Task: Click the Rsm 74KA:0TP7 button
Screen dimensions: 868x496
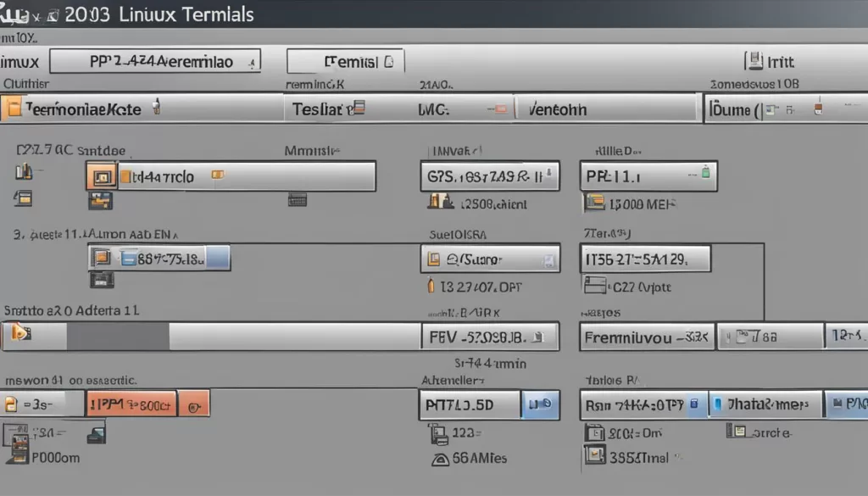Action: 644,404
